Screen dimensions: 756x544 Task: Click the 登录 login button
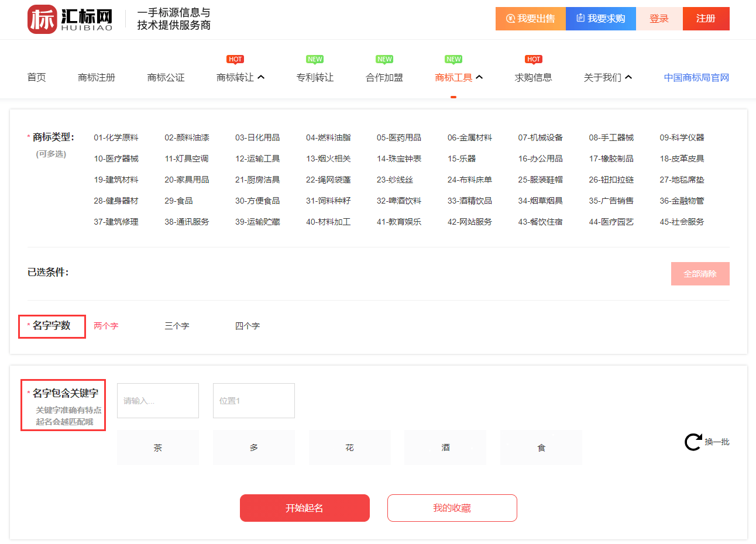click(659, 19)
